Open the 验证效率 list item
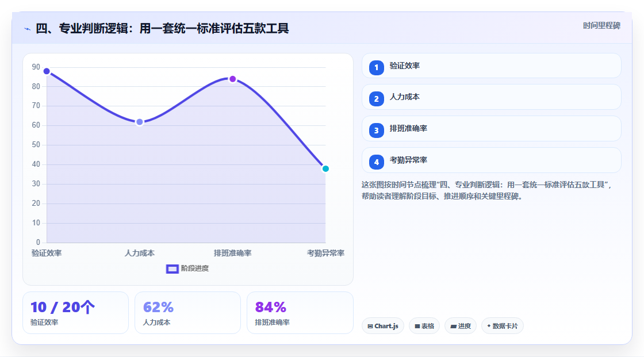The width and height of the screenshot is (644, 357). [x=491, y=66]
